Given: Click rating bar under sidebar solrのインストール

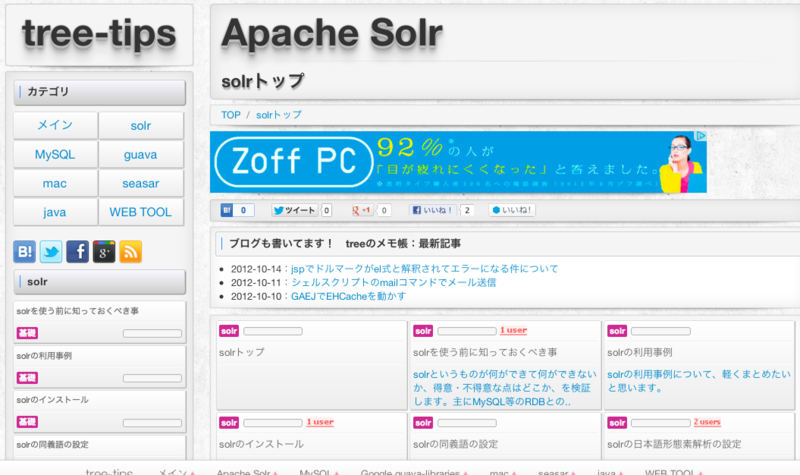Looking at the screenshot, I should (x=152, y=422).
